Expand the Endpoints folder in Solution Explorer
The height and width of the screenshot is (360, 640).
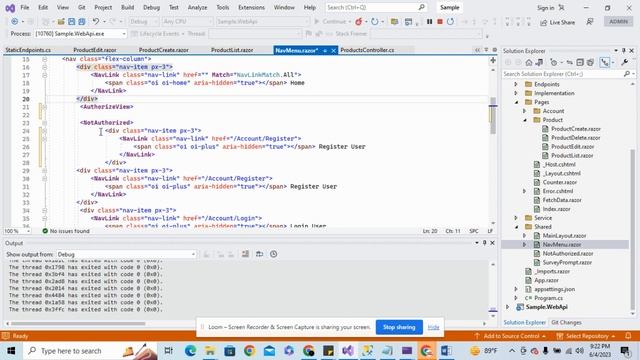click(516, 84)
